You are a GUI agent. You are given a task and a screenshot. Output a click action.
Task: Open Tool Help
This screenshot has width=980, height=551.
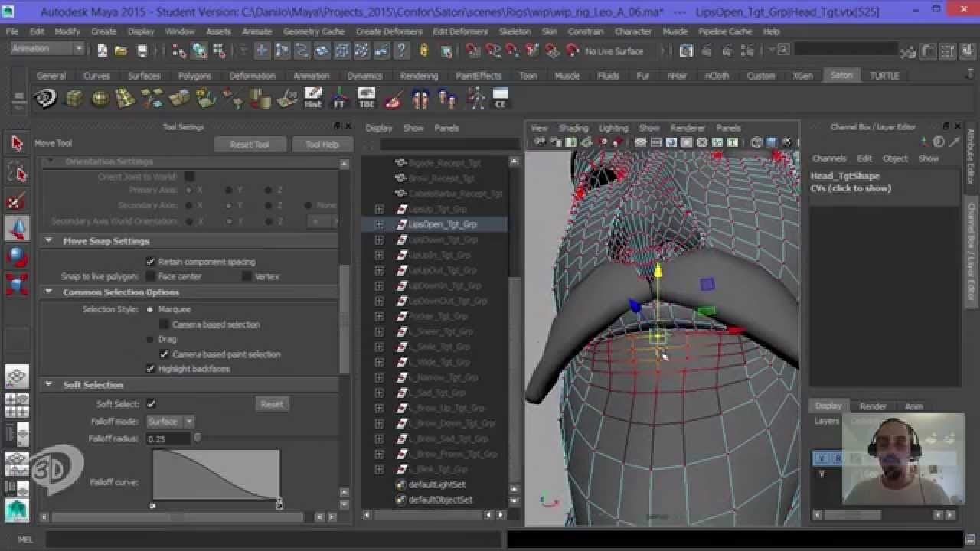[322, 144]
